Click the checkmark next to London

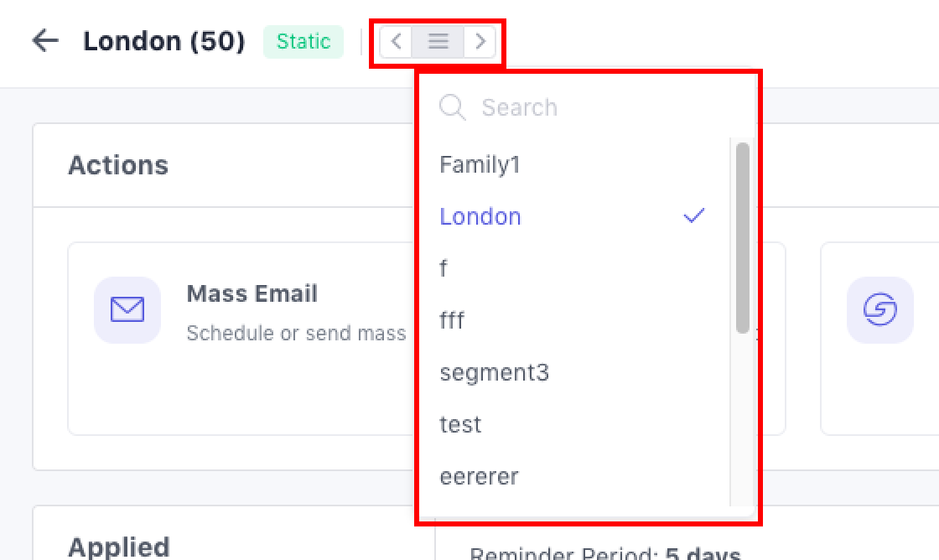tap(693, 216)
